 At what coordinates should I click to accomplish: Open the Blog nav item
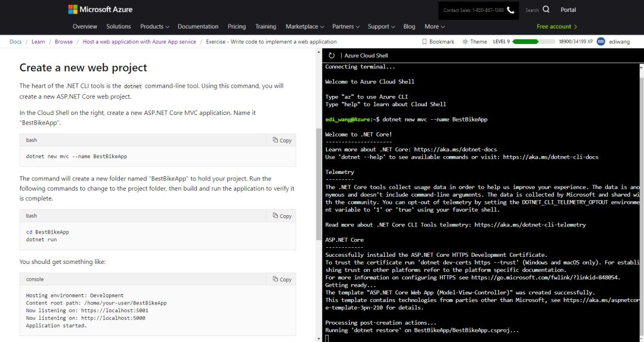click(409, 26)
